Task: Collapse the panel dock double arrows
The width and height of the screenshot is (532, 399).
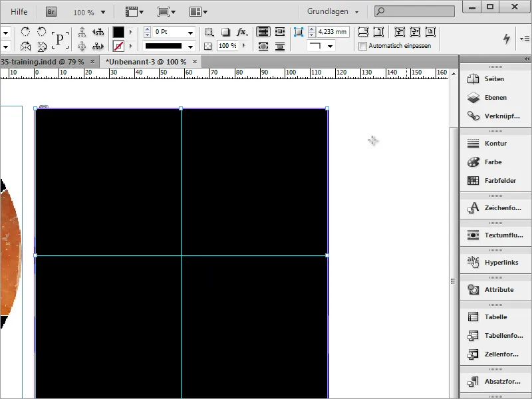Action: point(527,59)
